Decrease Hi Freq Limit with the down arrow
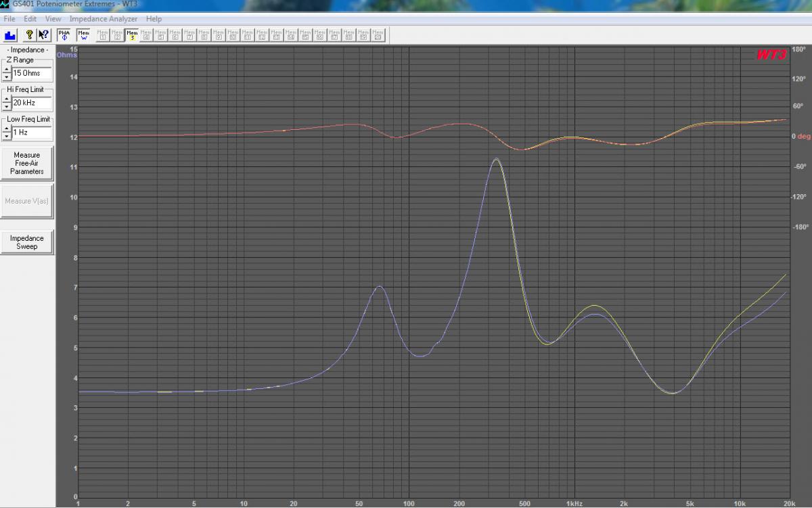This screenshot has height=508, width=812. coord(7,107)
